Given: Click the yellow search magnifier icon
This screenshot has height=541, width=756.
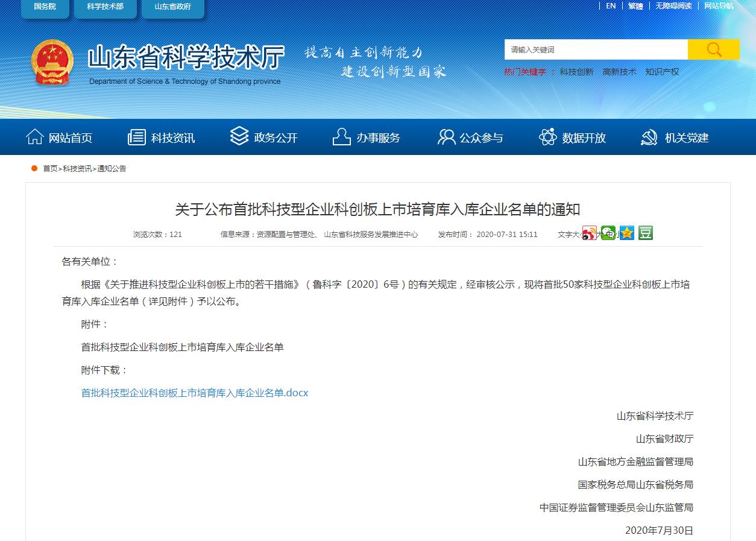Looking at the screenshot, I should tap(714, 49).
